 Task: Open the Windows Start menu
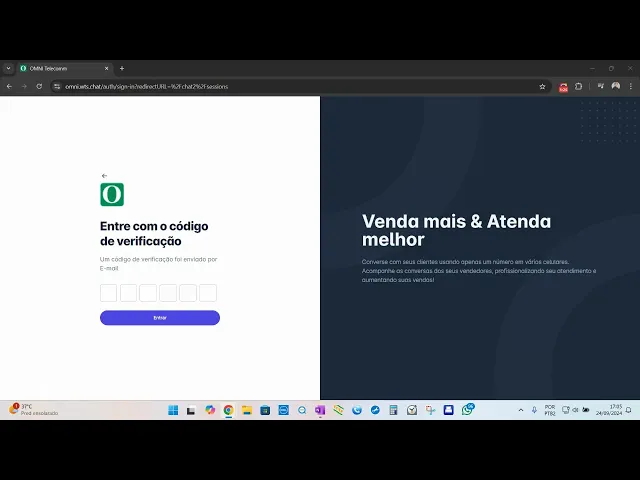click(173, 410)
